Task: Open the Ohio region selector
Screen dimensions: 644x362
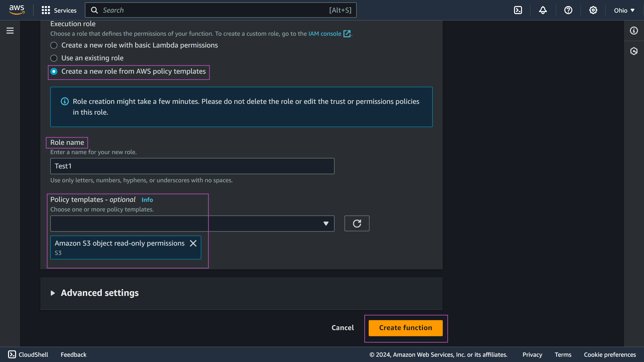Action: pos(624,10)
